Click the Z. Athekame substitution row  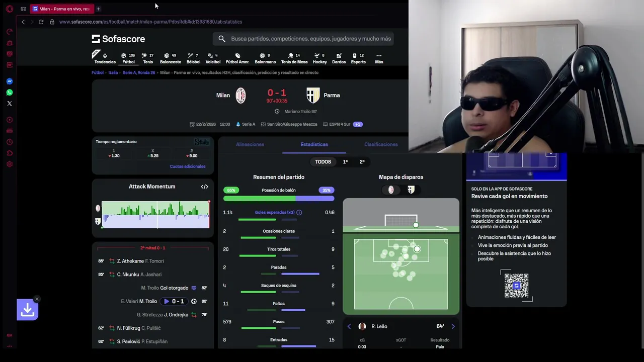coord(152,261)
